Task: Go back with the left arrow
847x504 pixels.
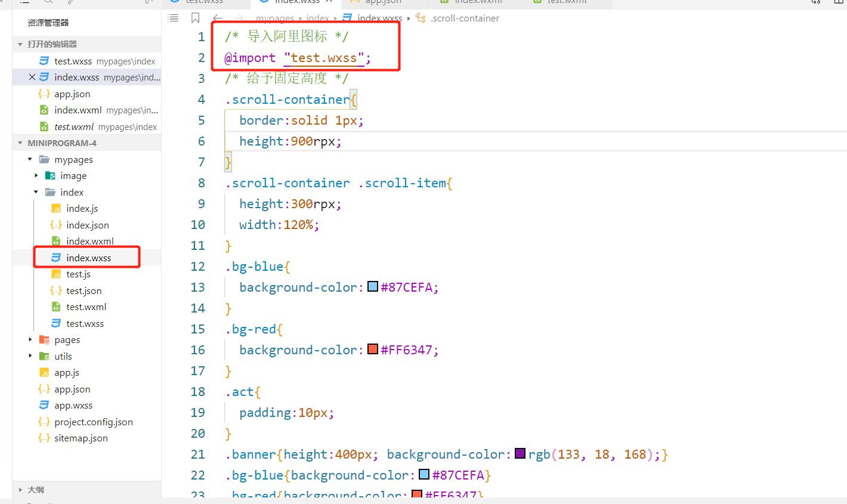Action: [218, 18]
